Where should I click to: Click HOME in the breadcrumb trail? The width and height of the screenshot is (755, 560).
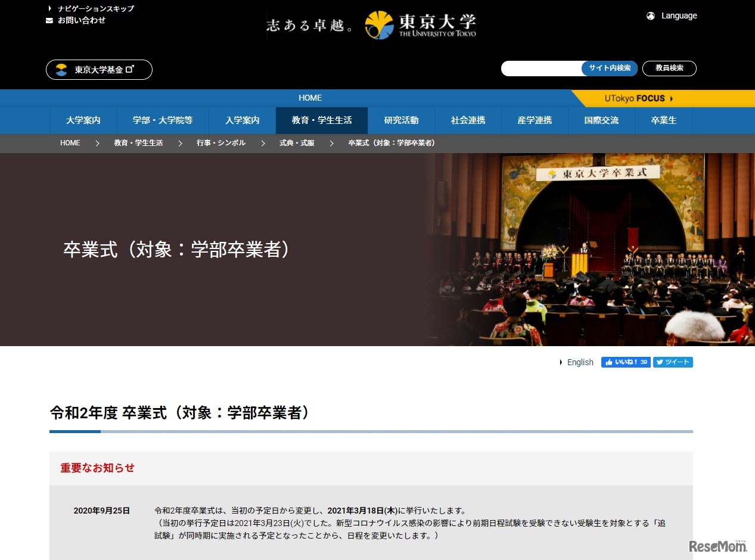(x=70, y=144)
